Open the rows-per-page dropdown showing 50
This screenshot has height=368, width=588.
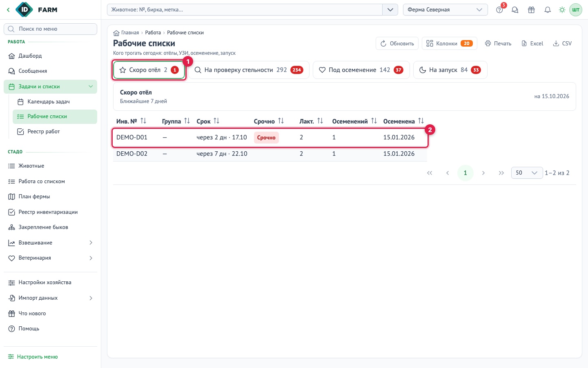tap(527, 173)
